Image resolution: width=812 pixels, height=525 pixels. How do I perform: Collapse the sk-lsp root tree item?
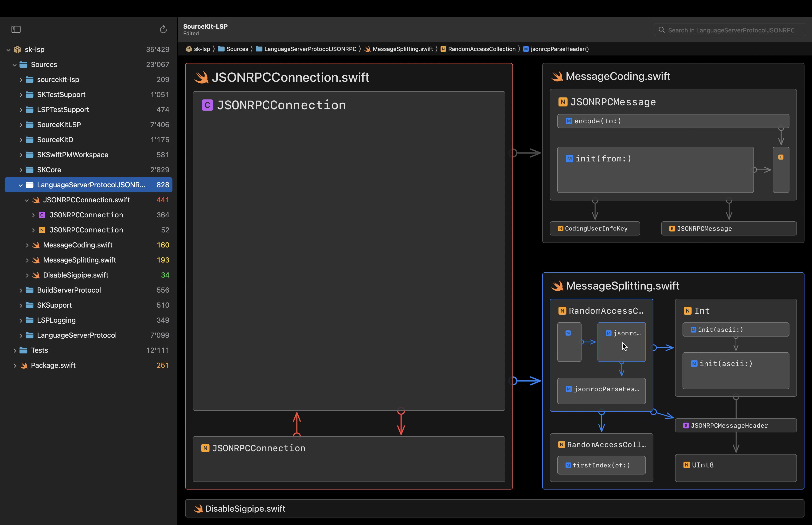[8, 50]
